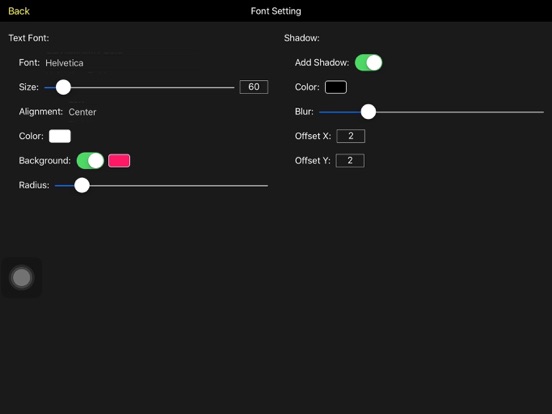Disable the Add Shadow switch
The height and width of the screenshot is (414, 552).
click(369, 63)
